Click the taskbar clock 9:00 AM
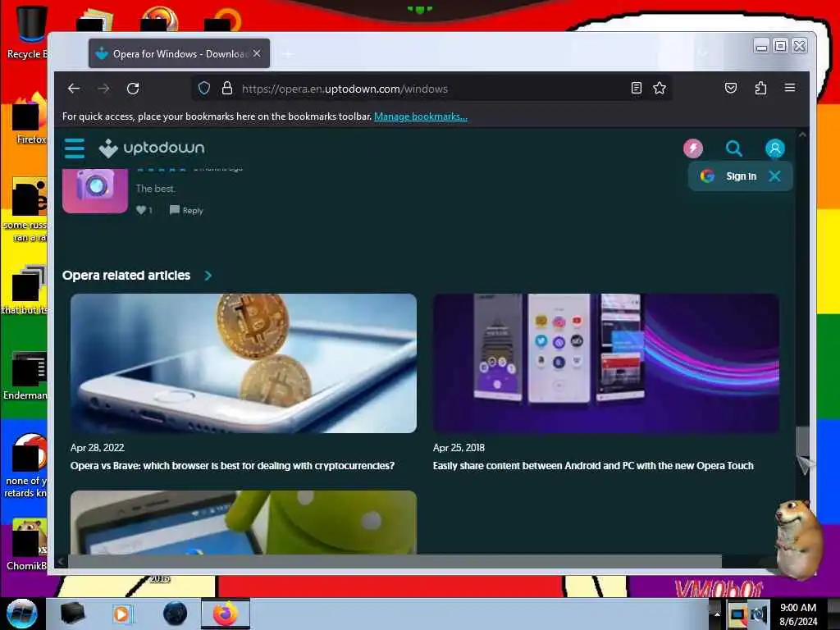This screenshot has height=630, width=840. point(798,608)
